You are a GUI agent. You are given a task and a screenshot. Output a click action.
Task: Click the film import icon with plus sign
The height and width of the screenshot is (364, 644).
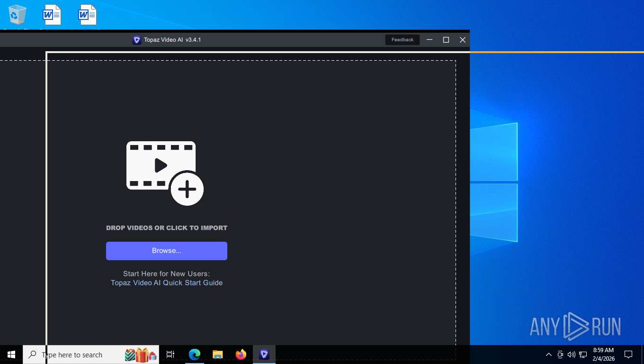point(165,173)
